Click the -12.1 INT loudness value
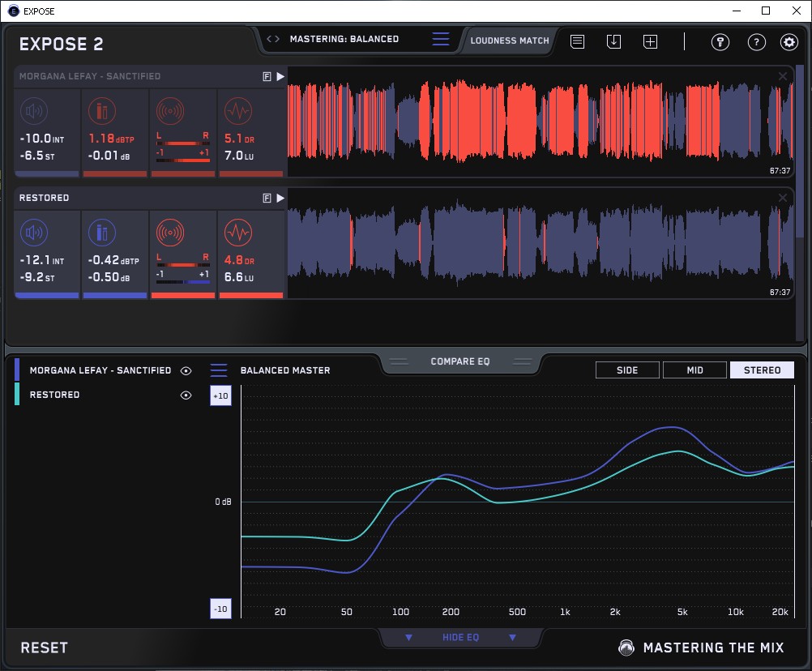This screenshot has width=812, height=671. [42, 260]
